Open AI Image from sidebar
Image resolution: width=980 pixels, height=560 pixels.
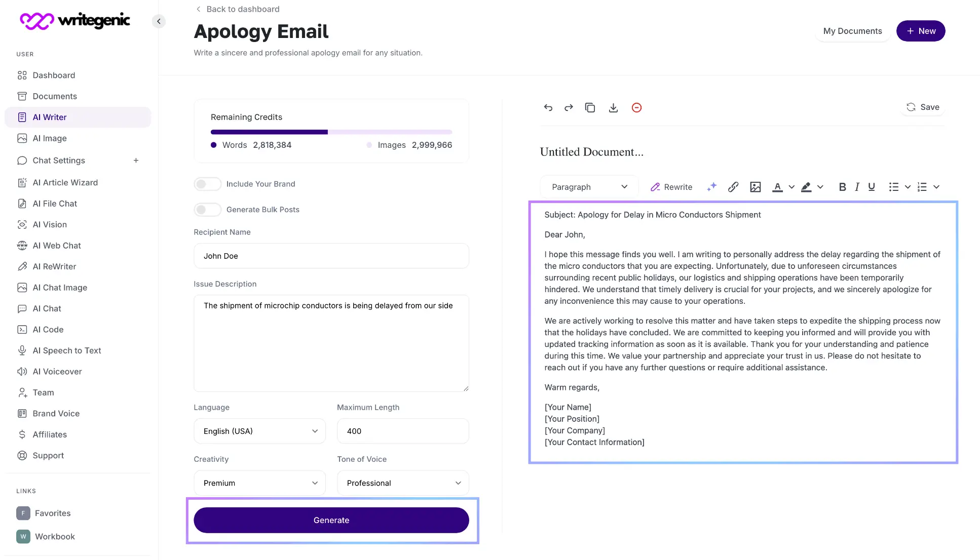(x=49, y=138)
